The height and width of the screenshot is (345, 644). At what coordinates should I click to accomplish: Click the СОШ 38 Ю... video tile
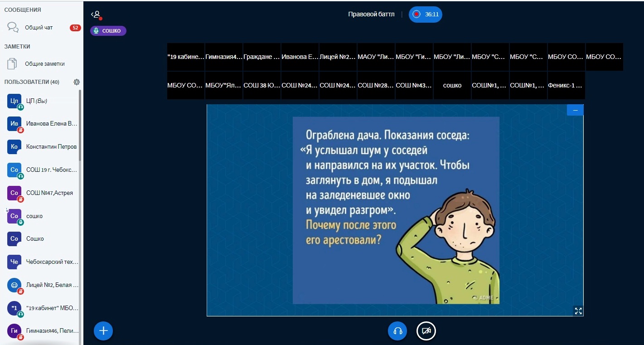pos(262,85)
